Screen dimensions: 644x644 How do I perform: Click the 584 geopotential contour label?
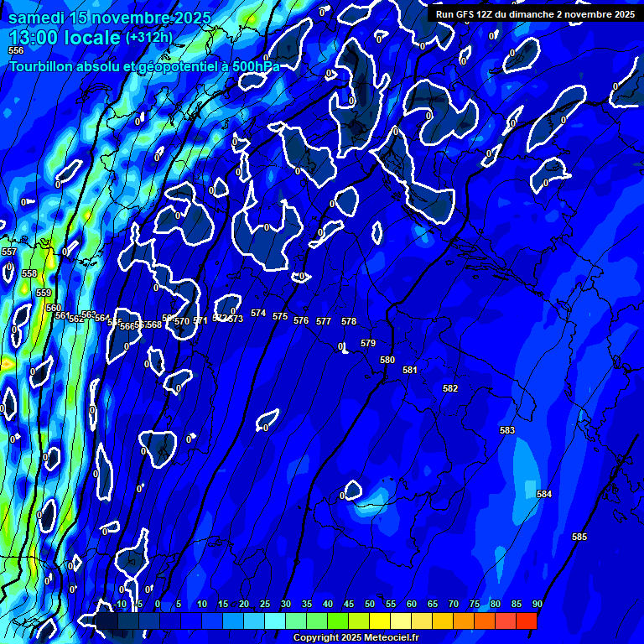coord(544,495)
